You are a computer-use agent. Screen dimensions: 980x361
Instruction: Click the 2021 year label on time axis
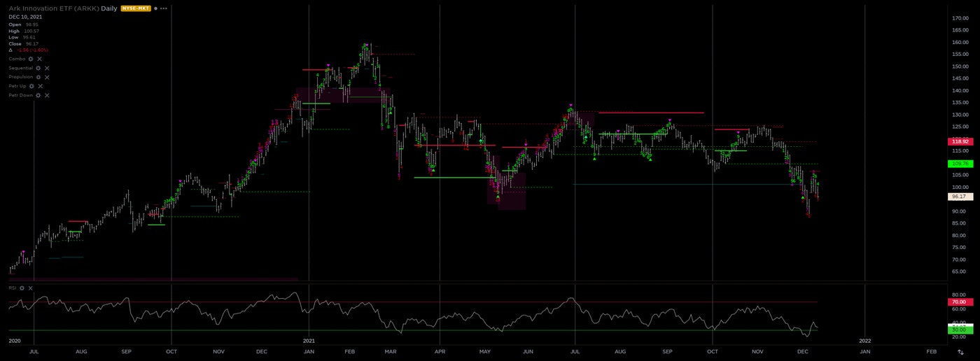tap(309, 341)
